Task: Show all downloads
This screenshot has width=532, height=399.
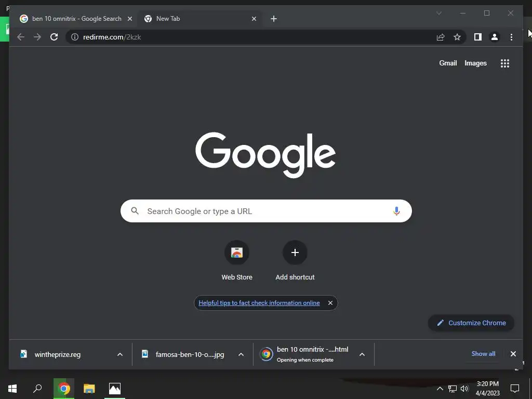Action: (x=483, y=354)
